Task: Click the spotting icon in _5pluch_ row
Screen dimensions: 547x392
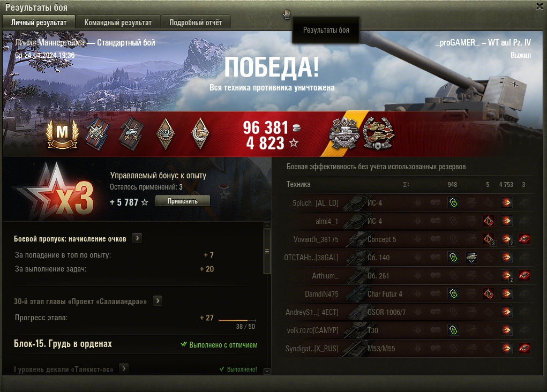Action: (x=453, y=202)
